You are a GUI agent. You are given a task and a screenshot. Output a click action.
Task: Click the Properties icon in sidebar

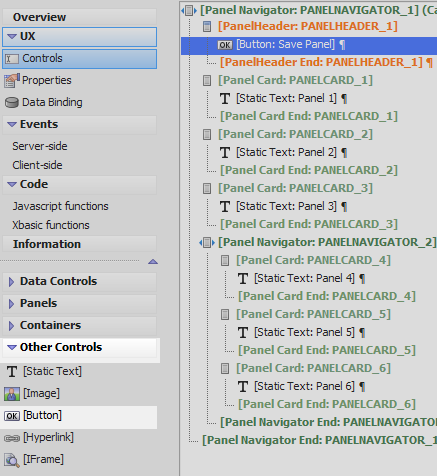point(12,81)
